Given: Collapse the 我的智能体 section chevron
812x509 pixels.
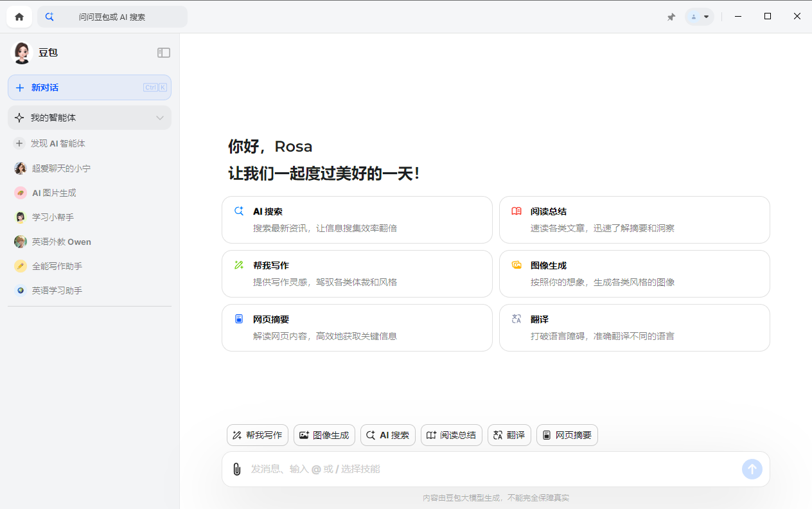Looking at the screenshot, I should 160,118.
